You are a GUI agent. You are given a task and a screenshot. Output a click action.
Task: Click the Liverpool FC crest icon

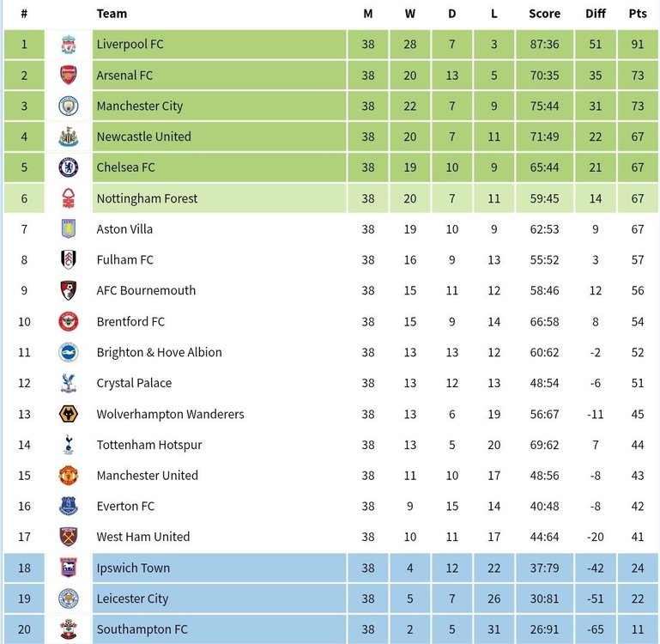[x=68, y=45]
